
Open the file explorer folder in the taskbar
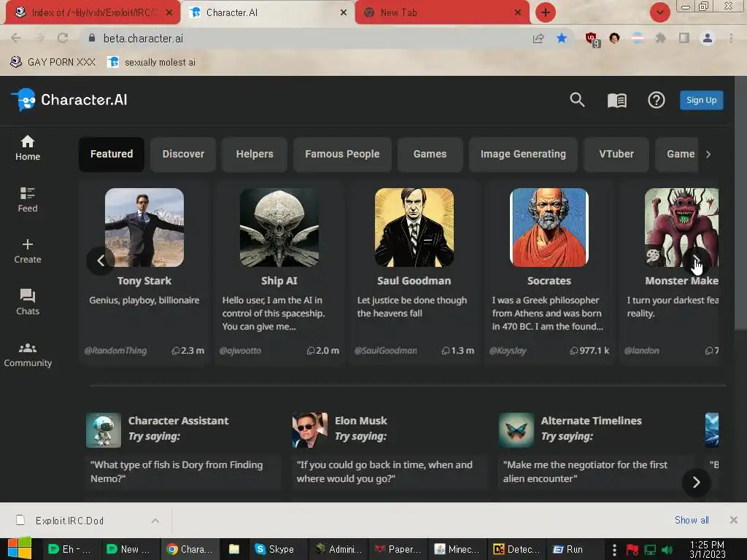coord(234,549)
